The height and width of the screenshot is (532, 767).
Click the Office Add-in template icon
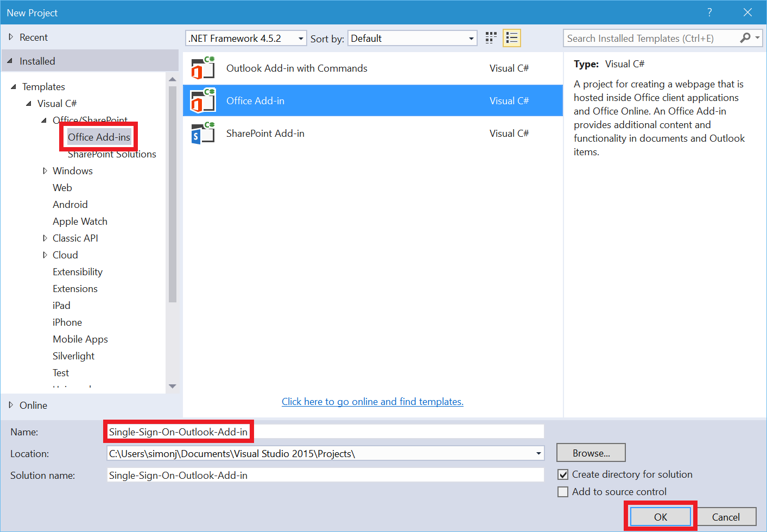pos(203,101)
